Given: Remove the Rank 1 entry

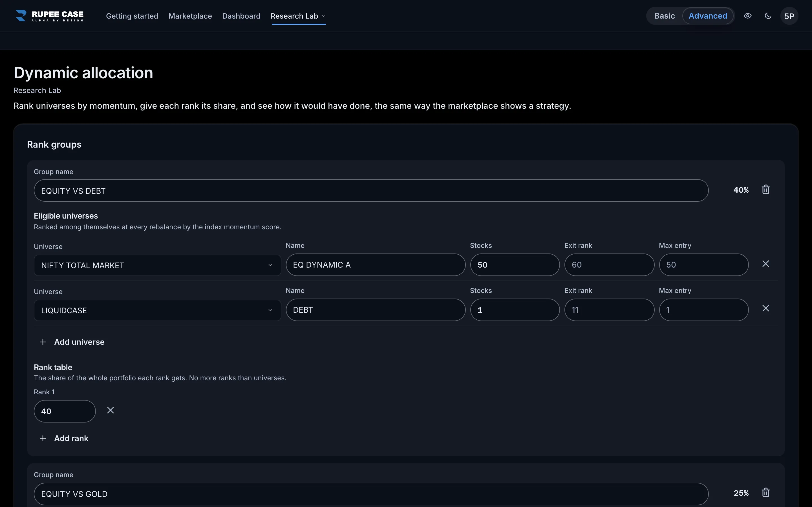Looking at the screenshot, I should [x=111, y=410].
